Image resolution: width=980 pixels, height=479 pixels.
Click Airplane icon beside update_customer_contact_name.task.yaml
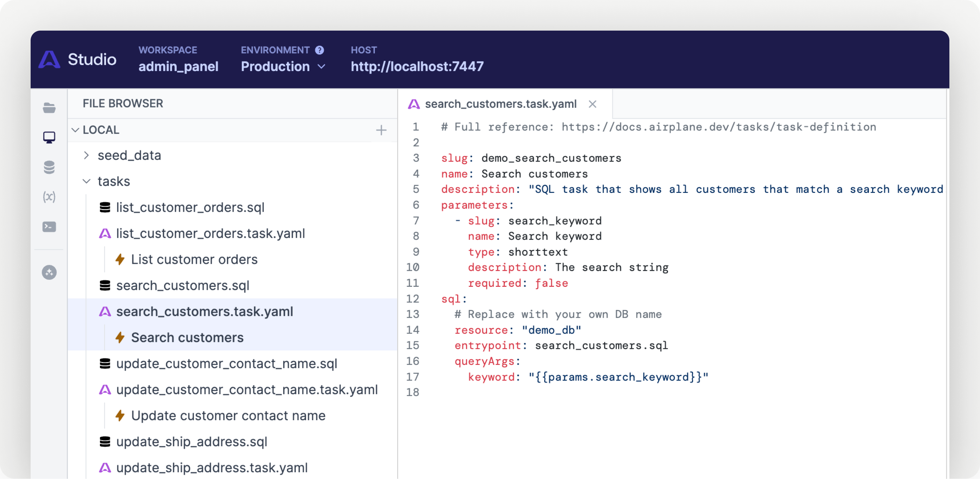click(105, 389)
